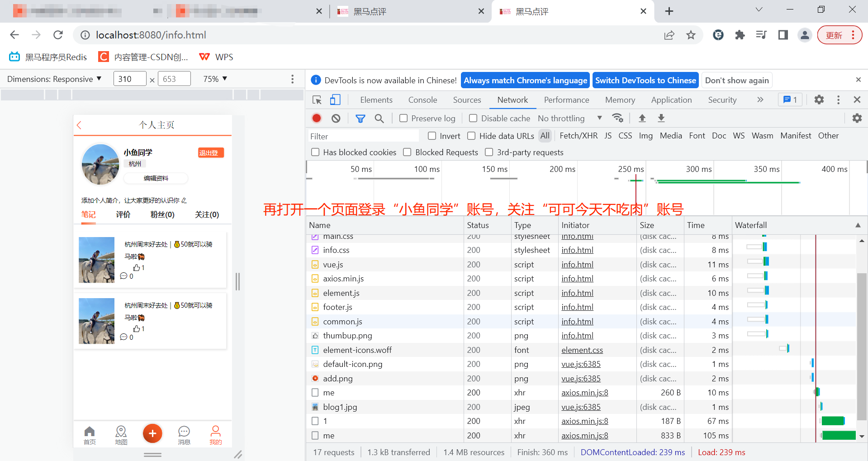The height and width of the screenshot is (461, 868).
Task: Open the info.html initiator link
Action: (577, 250)
